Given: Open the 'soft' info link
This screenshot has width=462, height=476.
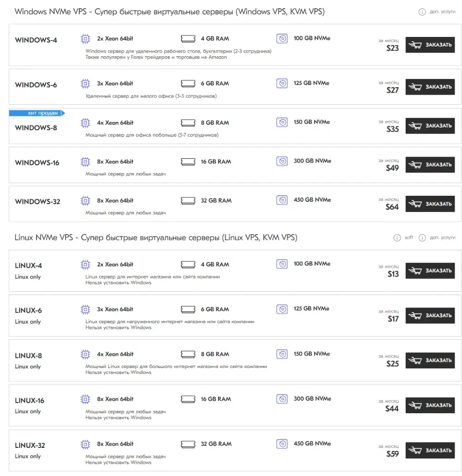Looking at the screenshot, I should click(408, 238).
